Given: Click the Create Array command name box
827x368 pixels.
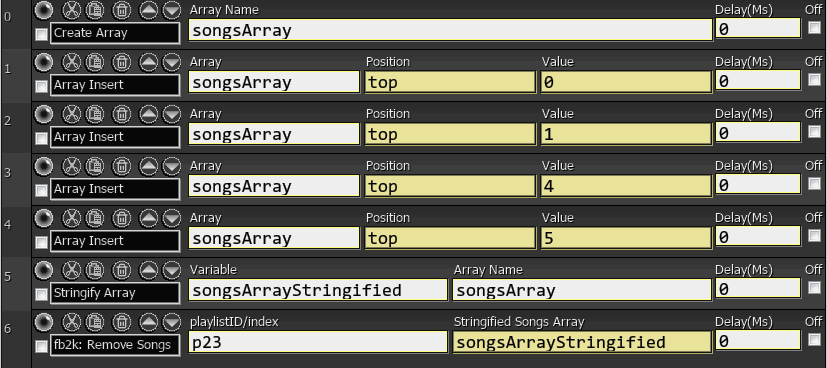Looking at the screenshot, I should pos(115,33).
